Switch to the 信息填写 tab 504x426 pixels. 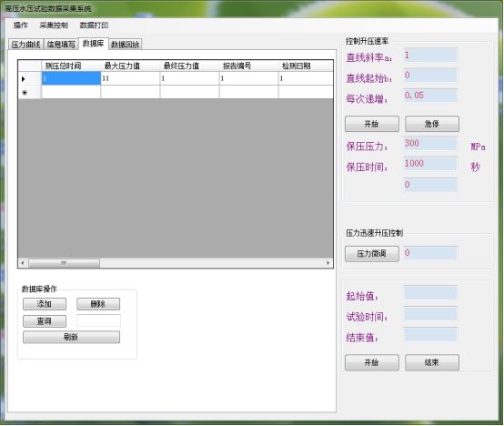(61, 45)
